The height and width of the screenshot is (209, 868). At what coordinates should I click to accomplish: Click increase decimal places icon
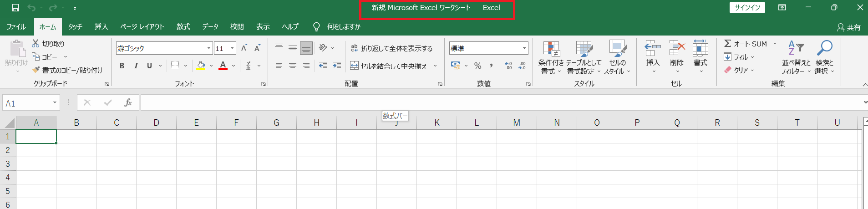[x=508, y=66]
